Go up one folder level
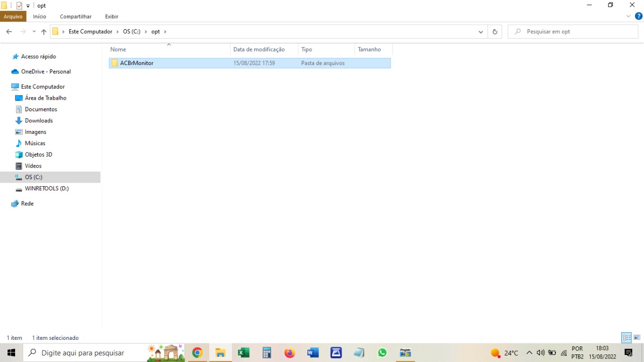Screen dimensions: 644x362 44,32
